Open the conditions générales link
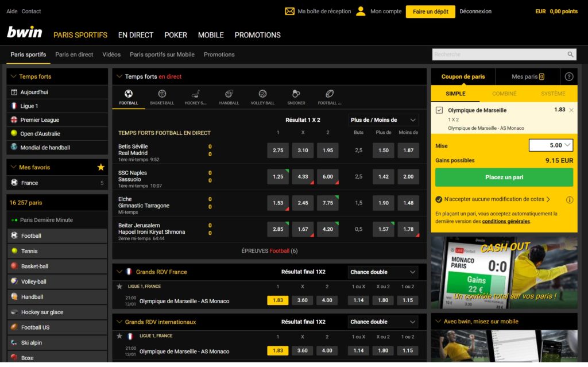The height and width of the screenshot is (367, 588). coord(506,221)
